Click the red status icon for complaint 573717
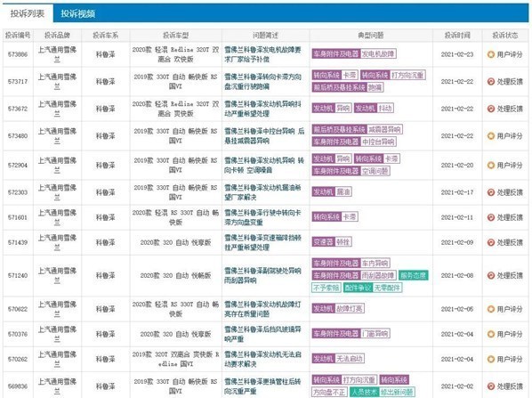The height and width of the screenshot is (398, 532). coord(490,82)
